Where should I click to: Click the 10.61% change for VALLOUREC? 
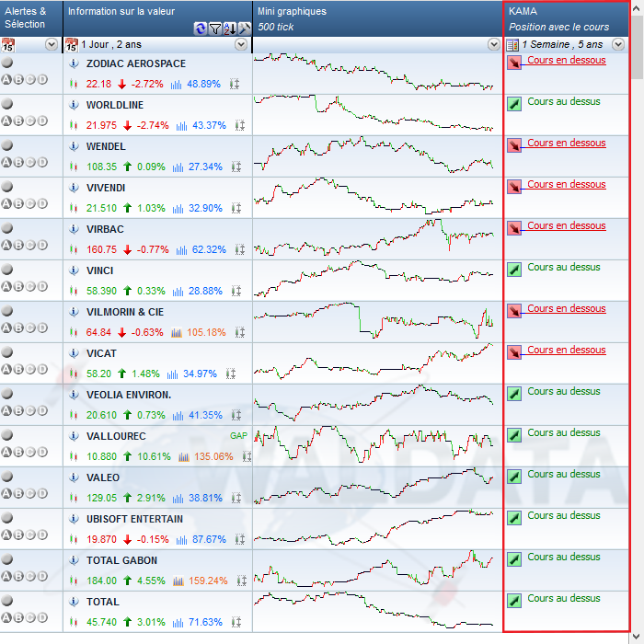coord(154,456)
